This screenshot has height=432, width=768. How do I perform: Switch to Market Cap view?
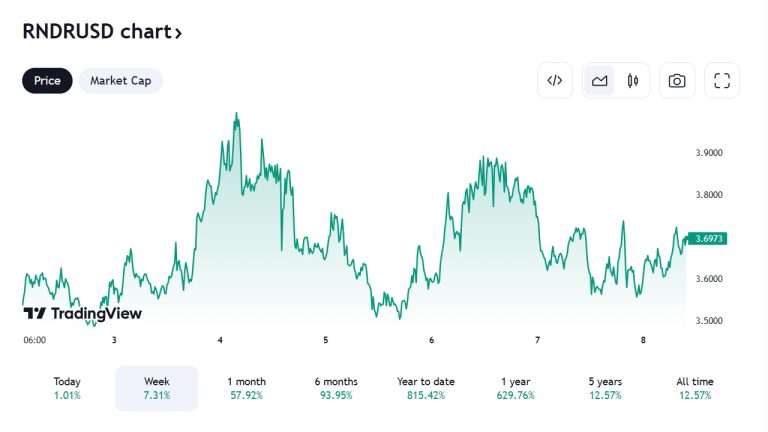click(x=121, y=81)
